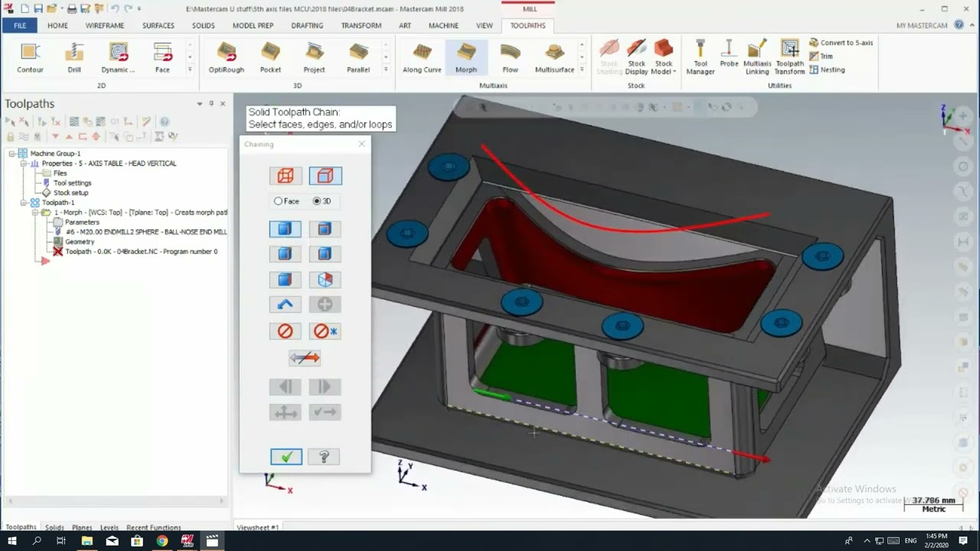Switch to the Planes manager tab

pyautogui.click(x=83, y=527)
